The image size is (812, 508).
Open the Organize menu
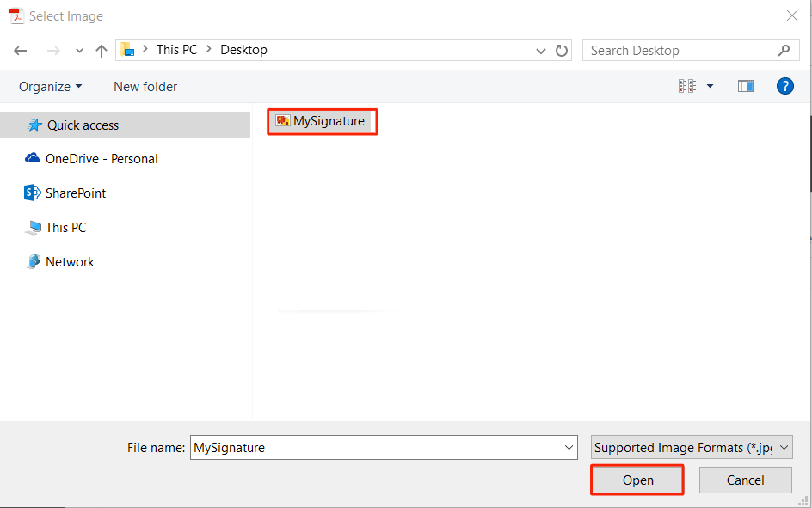click(x=51, y=86)
